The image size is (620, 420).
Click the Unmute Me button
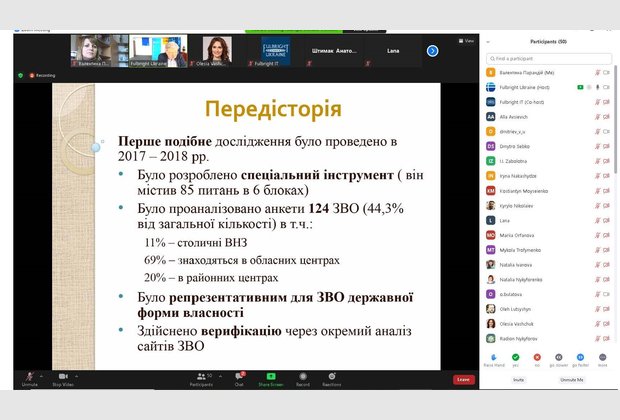tap(572, 380)
